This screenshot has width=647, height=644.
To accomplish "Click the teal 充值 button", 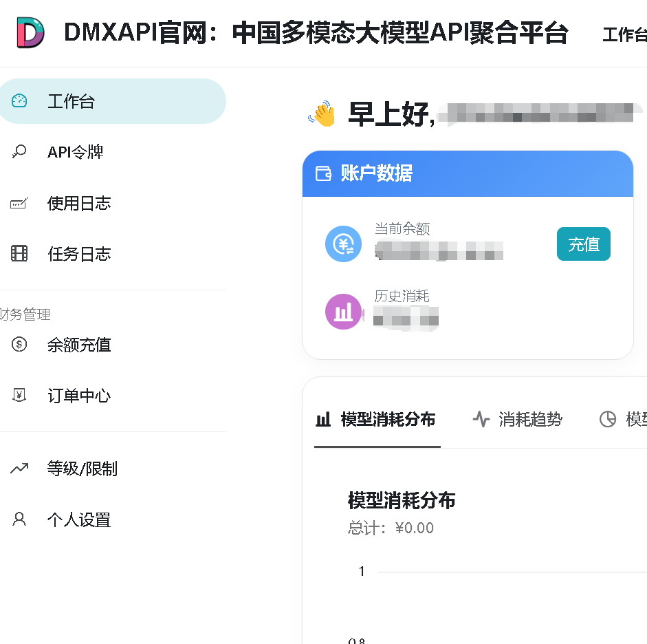I will click(x=584, y=244).
